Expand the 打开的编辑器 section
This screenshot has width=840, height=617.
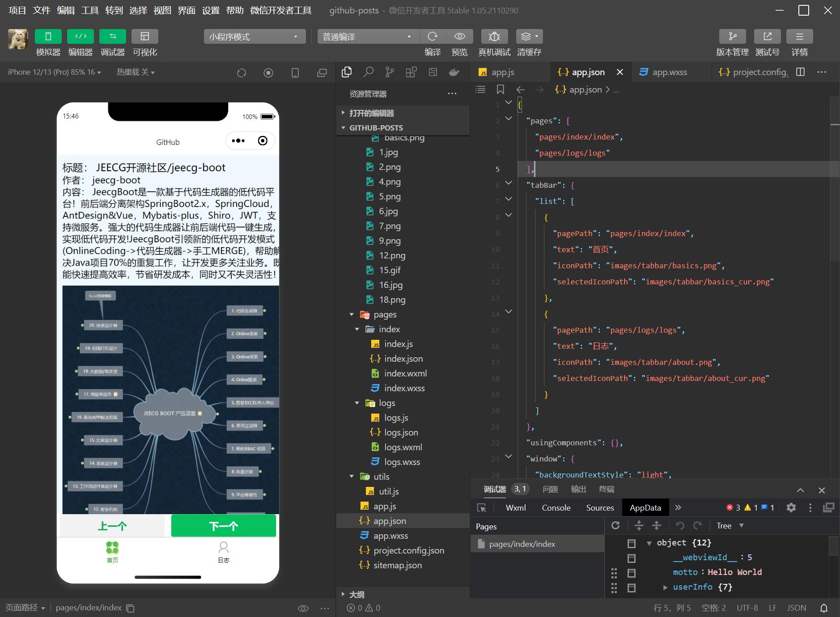click(403, 113)
